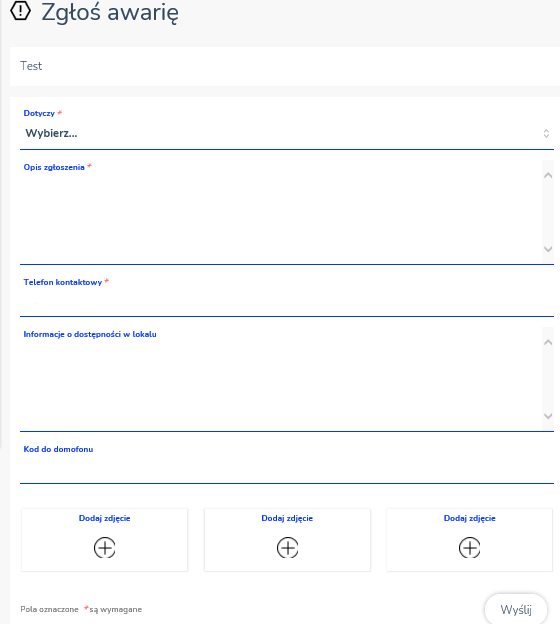Image resolution: width=560 pixels, height=624 pixels.
Task: Click the first Dodaj zdjęcie label
Action: [x=105, y=518]
